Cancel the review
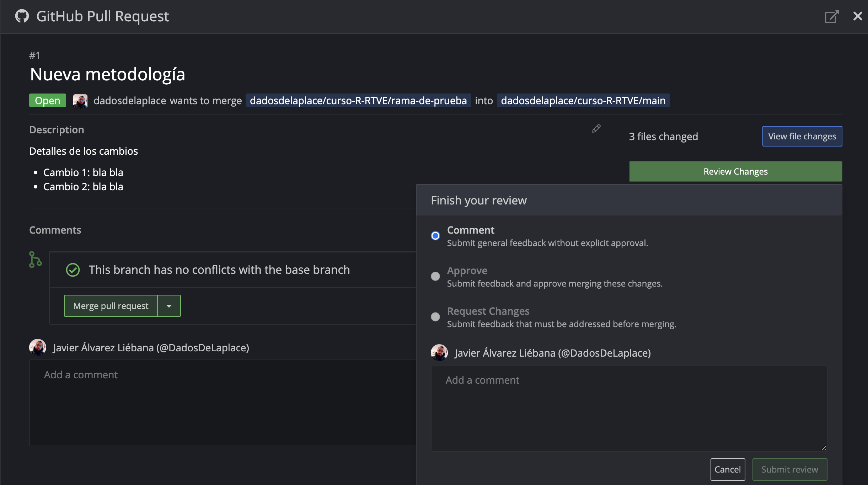 [728, 469]
